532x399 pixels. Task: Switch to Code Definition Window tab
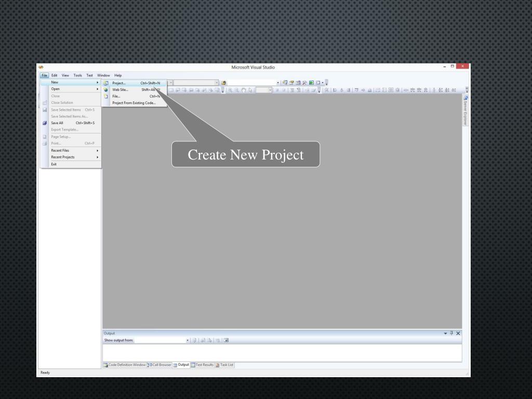tap(125, 365)
